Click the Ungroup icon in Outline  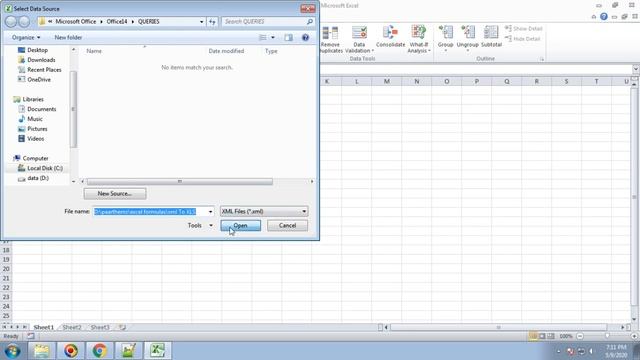point(467,37)
